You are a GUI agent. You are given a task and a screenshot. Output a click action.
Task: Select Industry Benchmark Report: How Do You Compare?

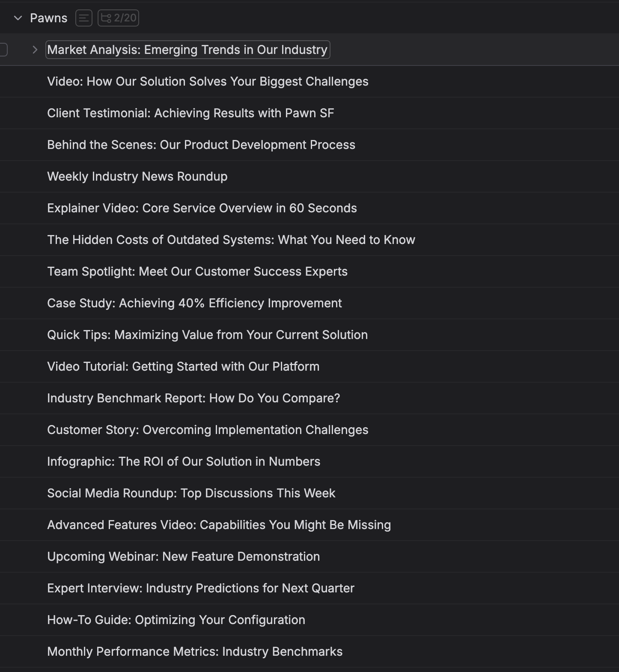[193, 398]
